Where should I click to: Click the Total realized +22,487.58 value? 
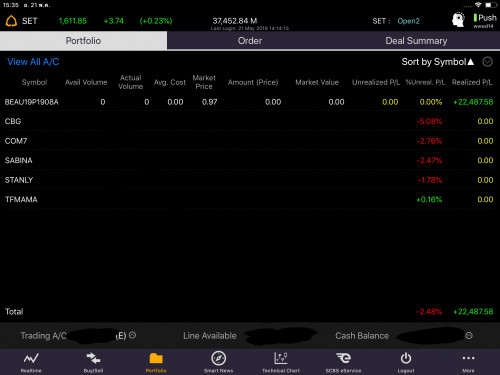473,312
